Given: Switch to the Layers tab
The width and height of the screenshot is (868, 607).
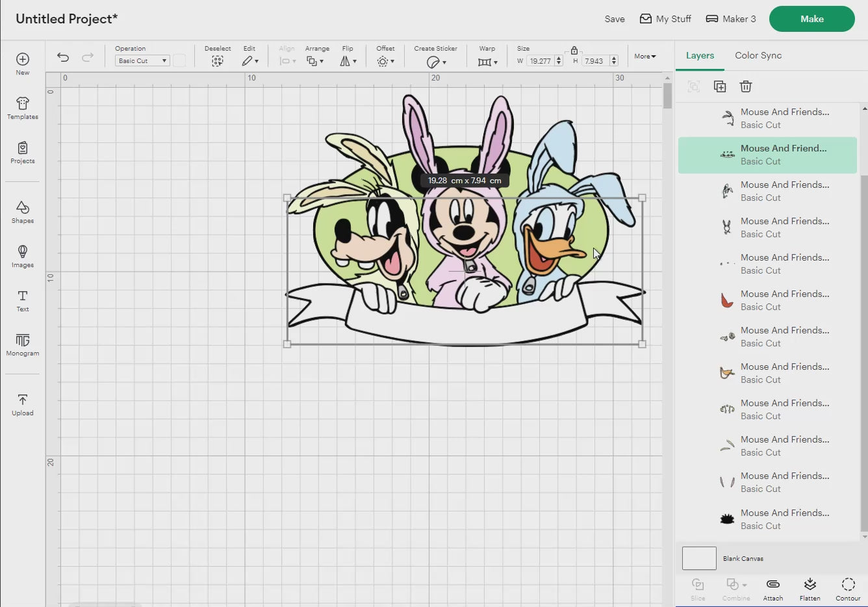Looking at the screenshot, I should [x=700, y=56].
